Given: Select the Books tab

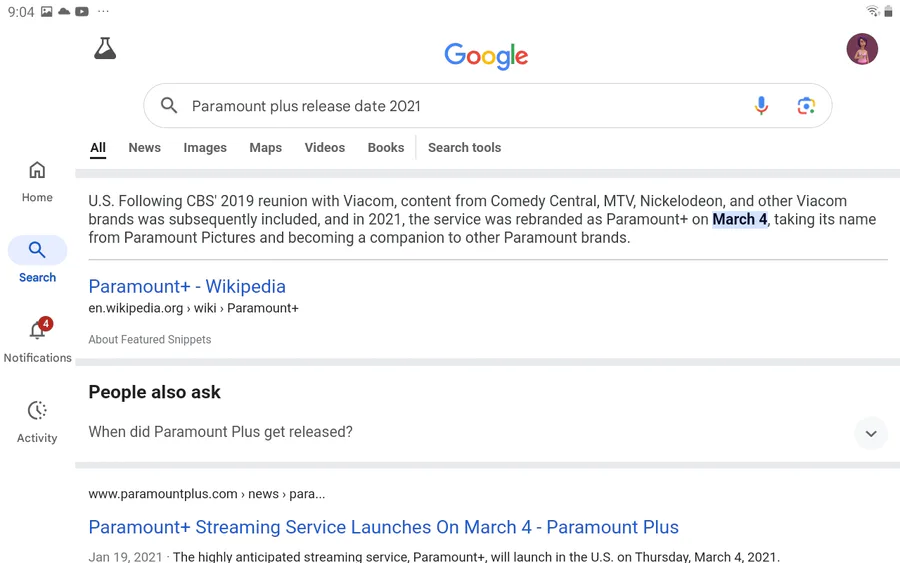Looking at the screenshot, I should (385, 148).
